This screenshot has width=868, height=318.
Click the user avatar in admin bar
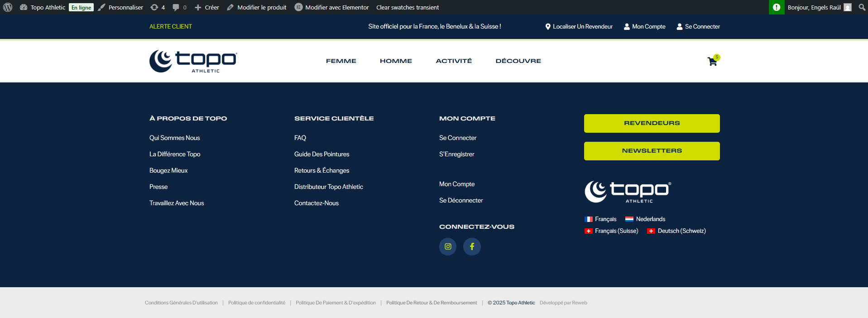[x=848, y=7]
